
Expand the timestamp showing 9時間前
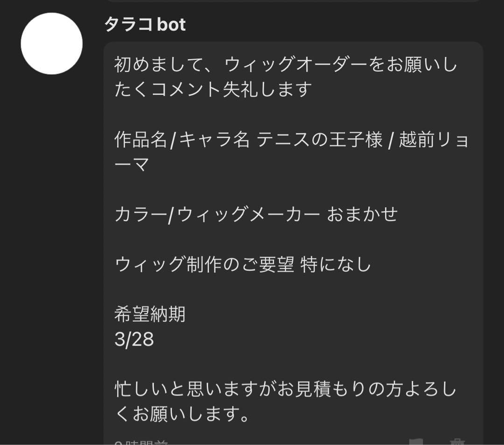click(135, 441)
